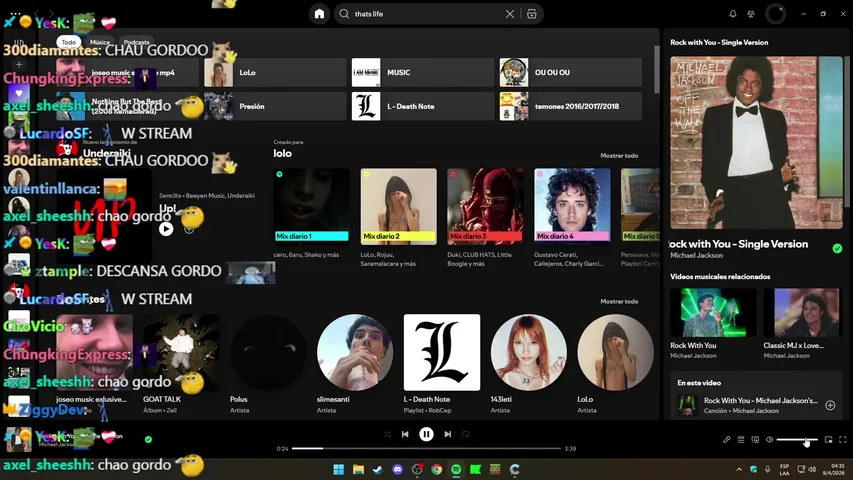
Task: Mute with the speaker icon
Action: pos(769,440)
